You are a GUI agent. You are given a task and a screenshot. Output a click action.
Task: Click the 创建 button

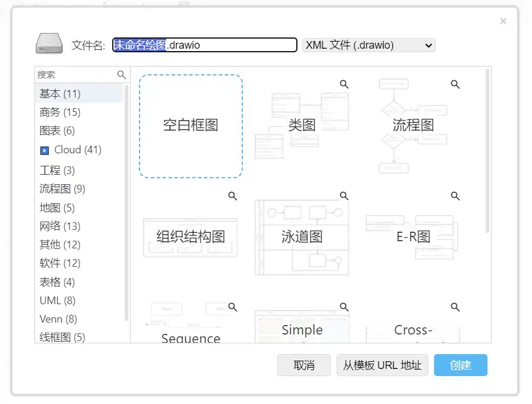point(460,365)
